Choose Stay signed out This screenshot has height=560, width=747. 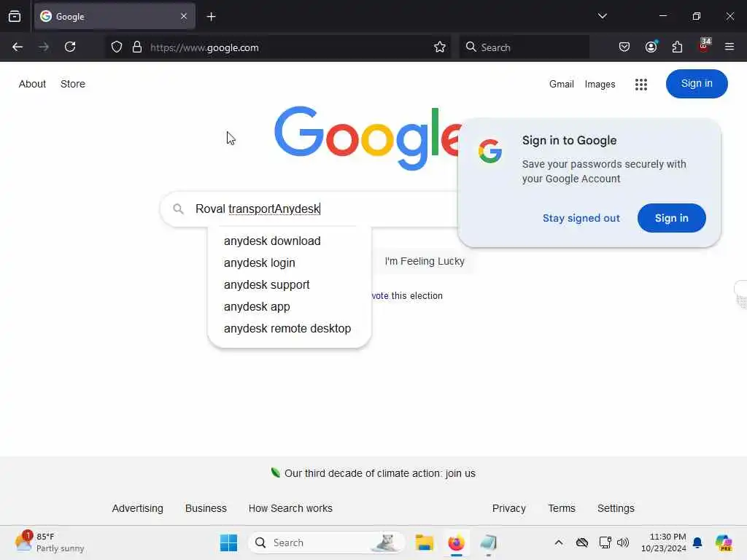581,218
